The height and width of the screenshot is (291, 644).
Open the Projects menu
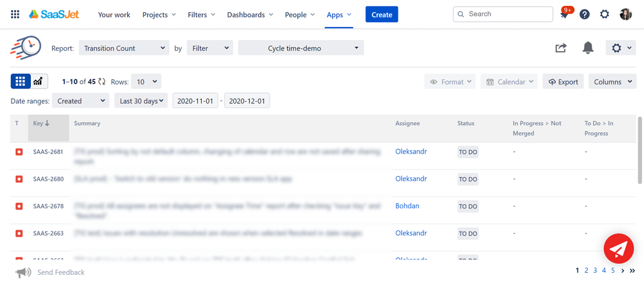click(159, 15)
